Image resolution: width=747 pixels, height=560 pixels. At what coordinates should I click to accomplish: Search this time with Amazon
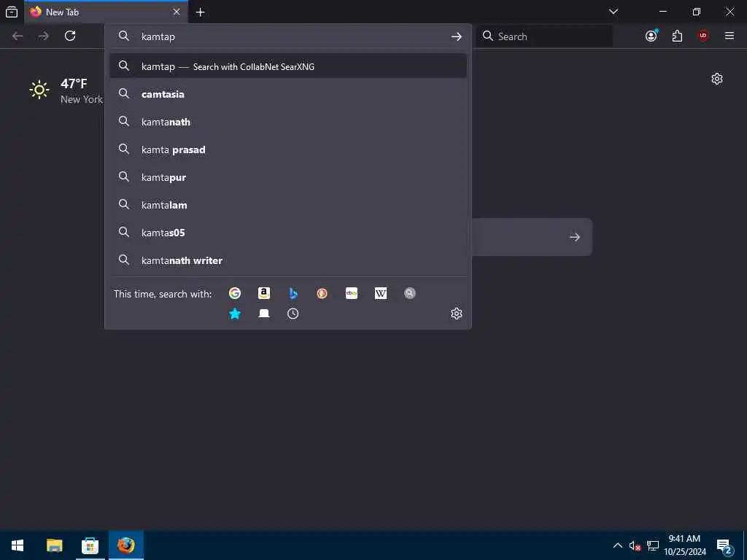pyautogui.click(x=264, y=293)
